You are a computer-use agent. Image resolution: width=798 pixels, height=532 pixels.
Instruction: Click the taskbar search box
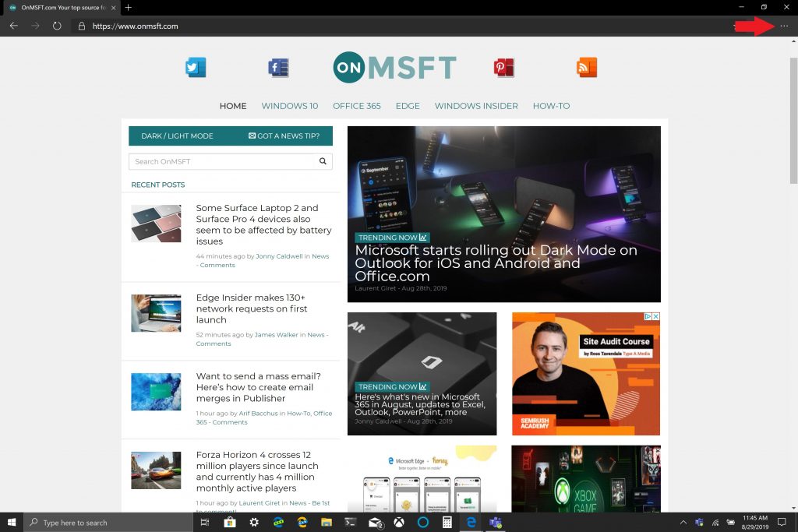click(x=108, y=523)
